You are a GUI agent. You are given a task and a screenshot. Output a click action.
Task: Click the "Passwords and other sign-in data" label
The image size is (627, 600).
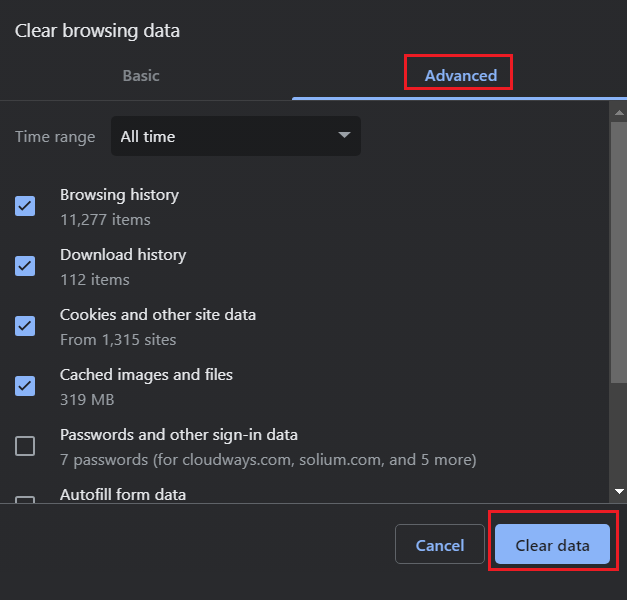click(x=179, y=435)
